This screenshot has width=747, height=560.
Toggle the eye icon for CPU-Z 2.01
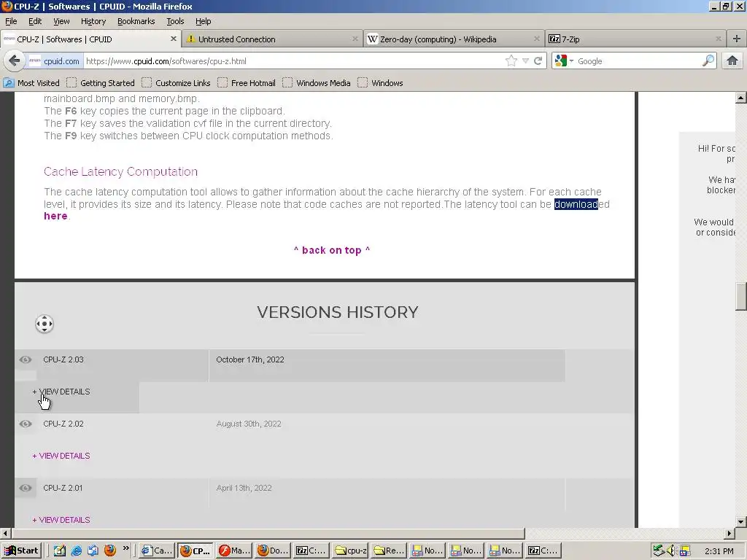tap(26, 488)
